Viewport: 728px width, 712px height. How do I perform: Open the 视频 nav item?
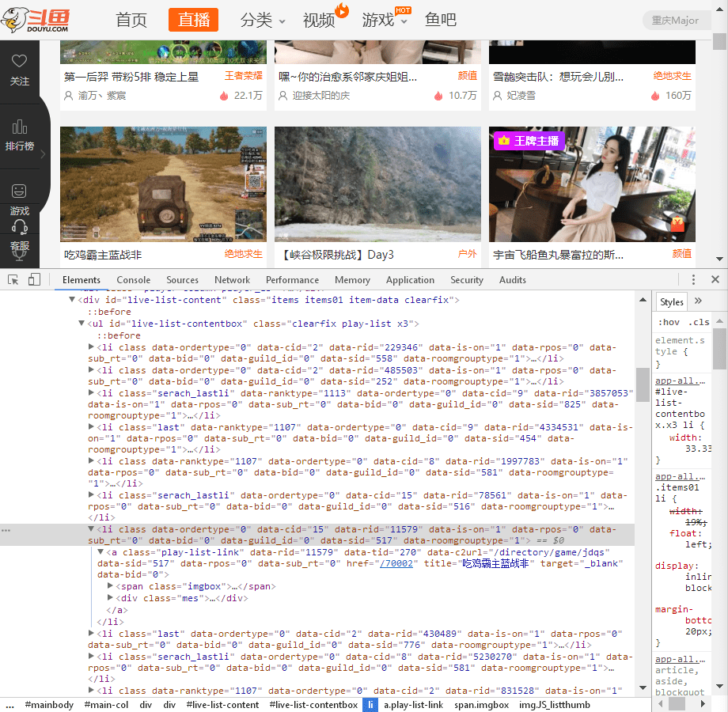click(319, 20)
